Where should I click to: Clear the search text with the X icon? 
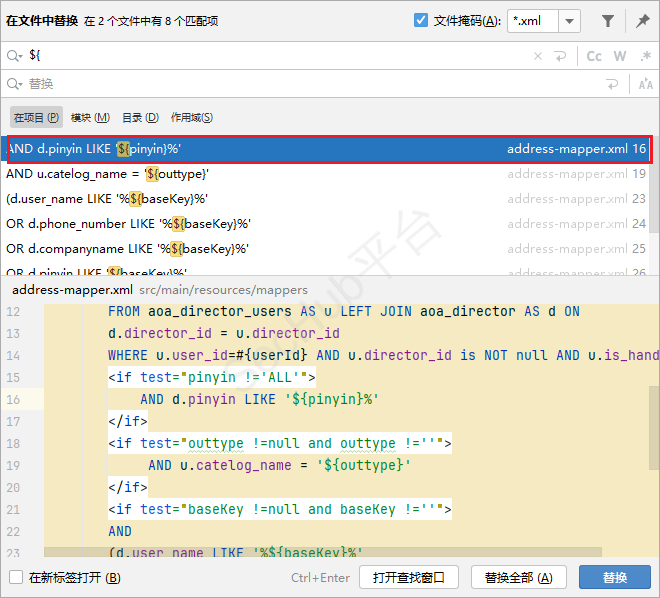538,57
